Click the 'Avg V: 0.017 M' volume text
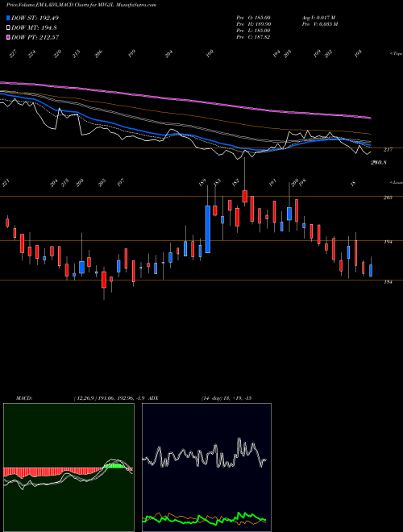This screenshot has width=403, height=532. pos(318,17)
